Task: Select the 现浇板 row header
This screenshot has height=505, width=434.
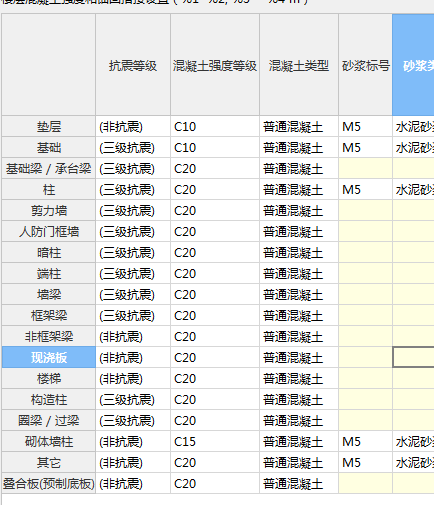Action: pyautogui.click(x=49, y=357)
